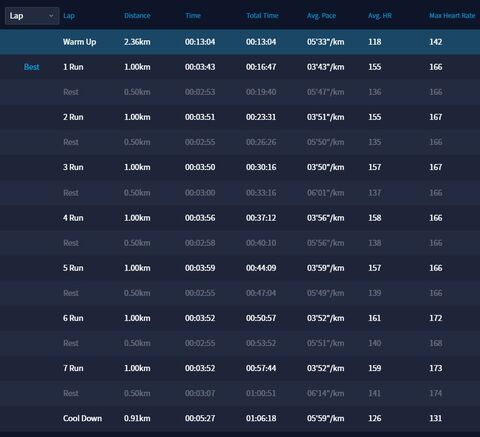Select the 2 Run lap name
Screen dimensions: 480x437
point(73,117)
